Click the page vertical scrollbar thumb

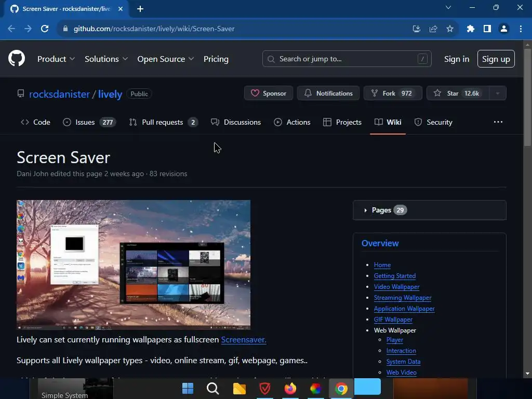527,98
